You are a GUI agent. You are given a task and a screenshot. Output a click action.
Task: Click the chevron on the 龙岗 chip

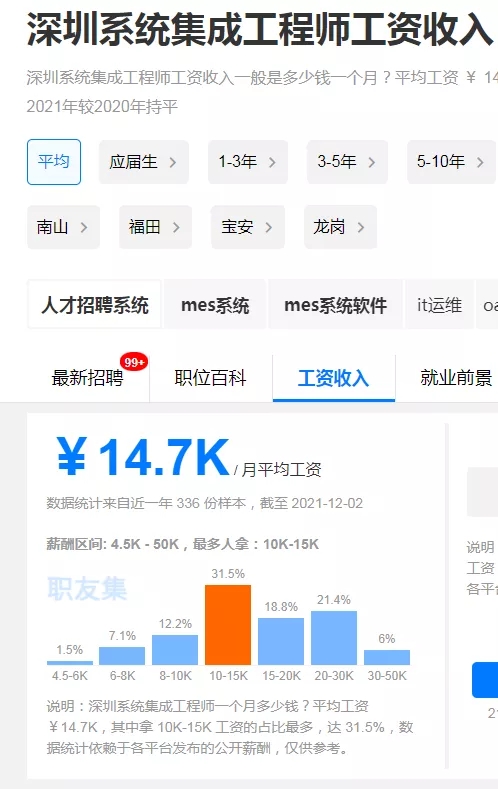[361, 227]
